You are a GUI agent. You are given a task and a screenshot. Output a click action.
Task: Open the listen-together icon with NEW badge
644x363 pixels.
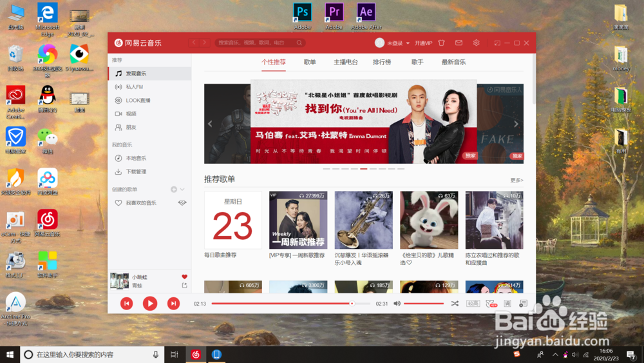coord(491,304)
